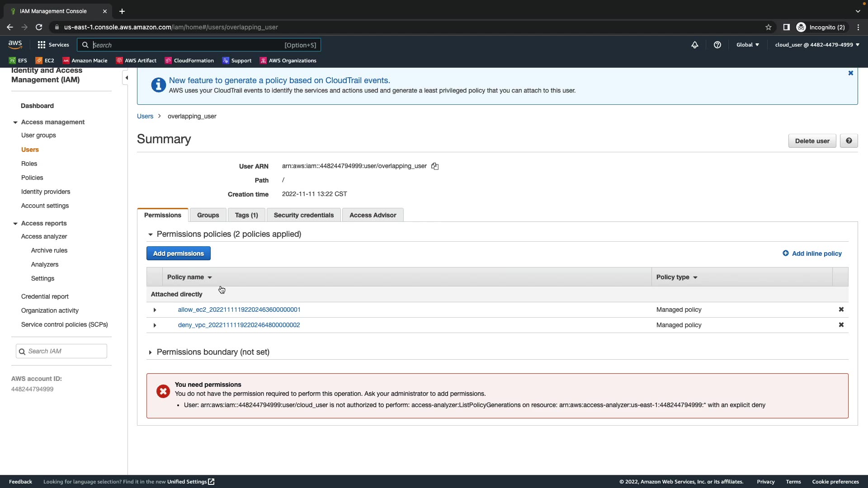Open the CloudFormation bookmark shortcut
This screenshot has width=868, height=488.
(x=189, y=61)
